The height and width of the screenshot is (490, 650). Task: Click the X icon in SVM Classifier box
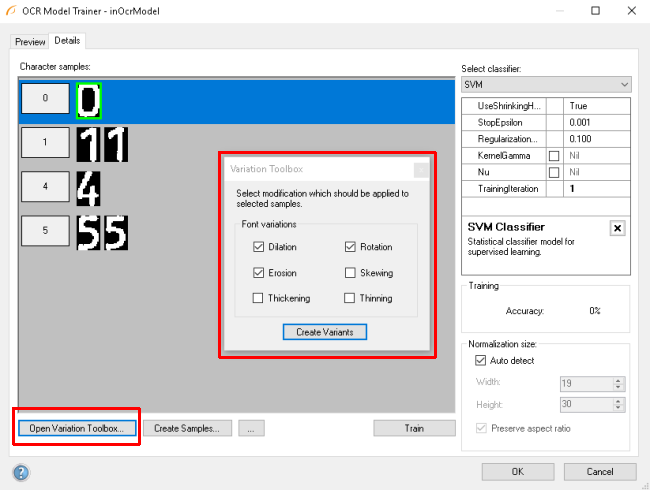point(617,228)
